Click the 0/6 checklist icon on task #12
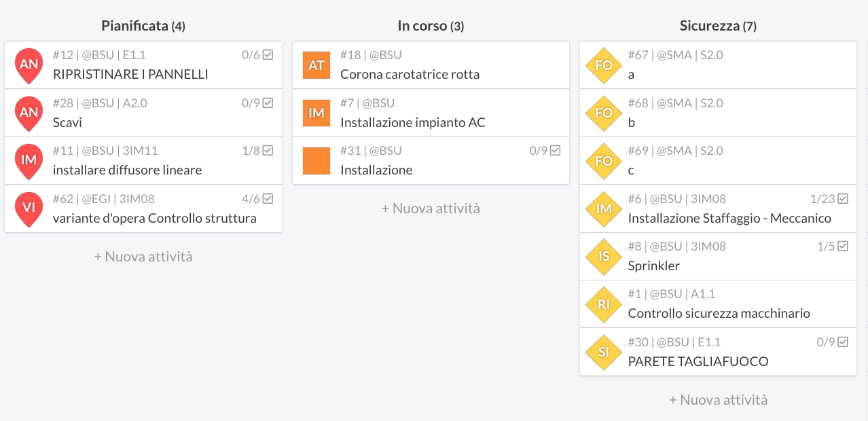The height and width of the screenshot is (421, 868). [x=268, y=55]
